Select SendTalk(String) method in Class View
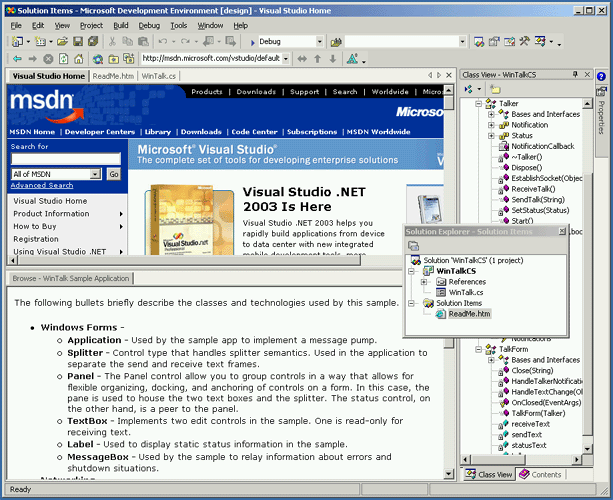 (x=538, y=200)
